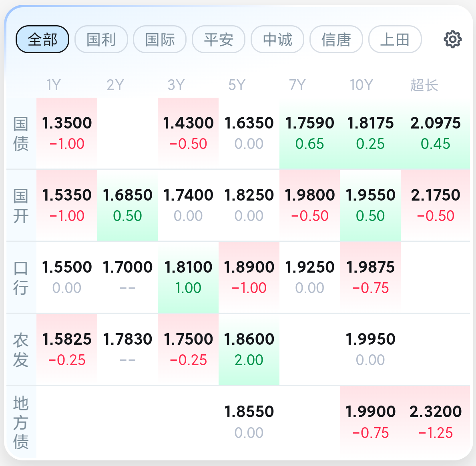Select the 上田 broker tab

point(395,39)
